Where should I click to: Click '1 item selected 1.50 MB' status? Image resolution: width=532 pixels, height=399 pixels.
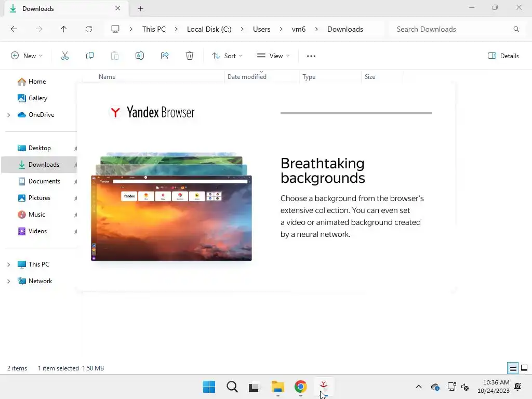coord(71,368)
